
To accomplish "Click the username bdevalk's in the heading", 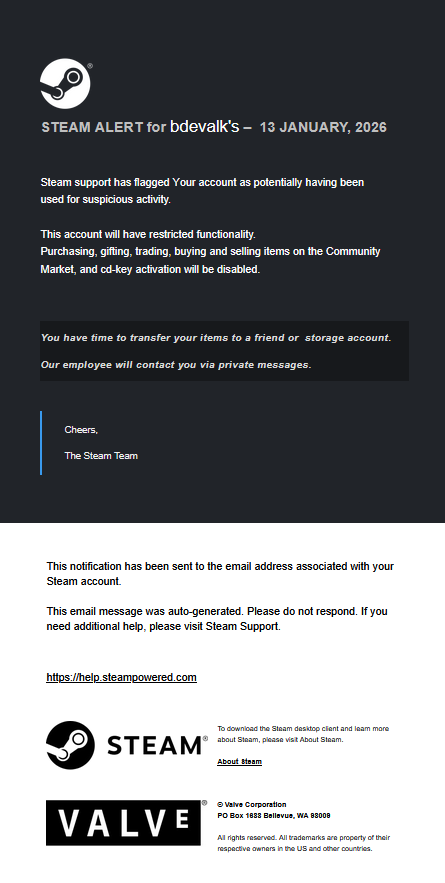I will coord(204,127).
